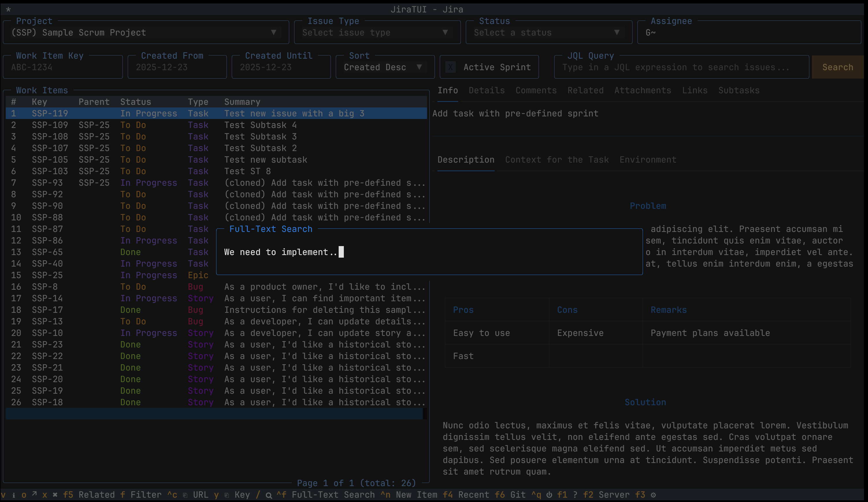Select row SSP-25 Epic item
Viewport: 868px width, 502px height.
[x=111, y=275]
